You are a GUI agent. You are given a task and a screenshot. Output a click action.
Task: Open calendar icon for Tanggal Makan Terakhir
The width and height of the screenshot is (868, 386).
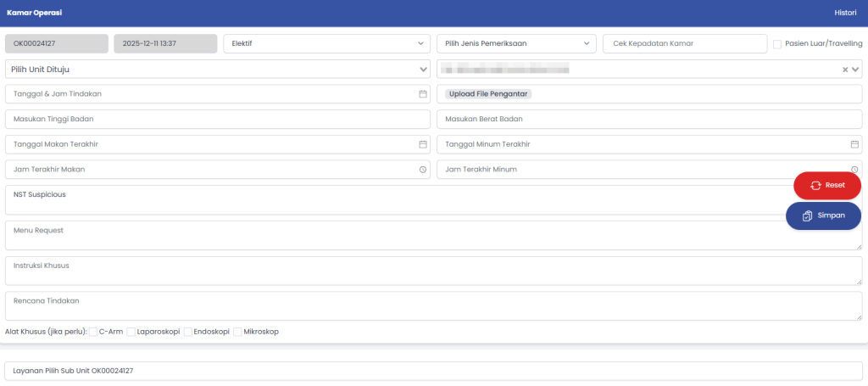point(422,144)
